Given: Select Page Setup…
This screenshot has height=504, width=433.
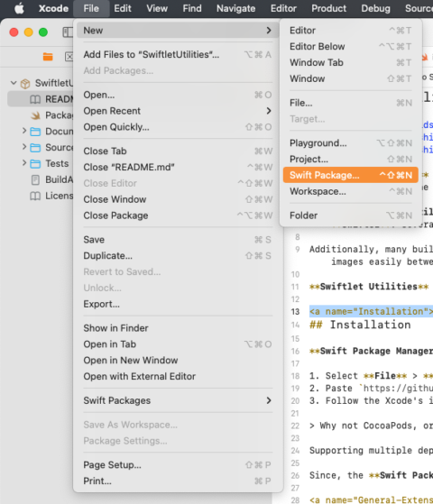Looking at the screenshot, I should [178, 465].
